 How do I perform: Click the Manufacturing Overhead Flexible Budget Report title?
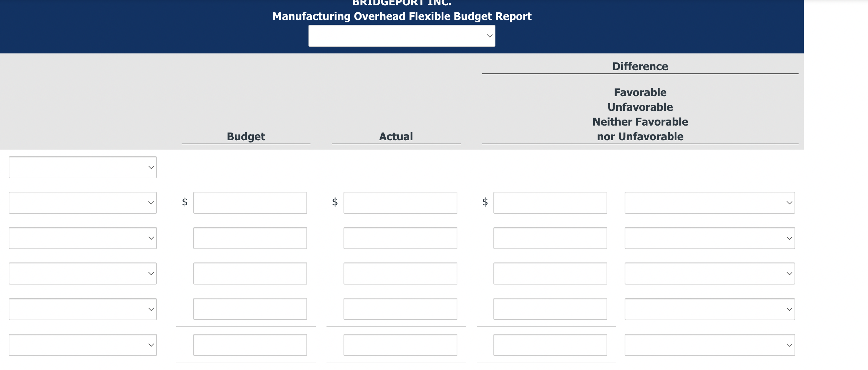click(x=402, y=16)
